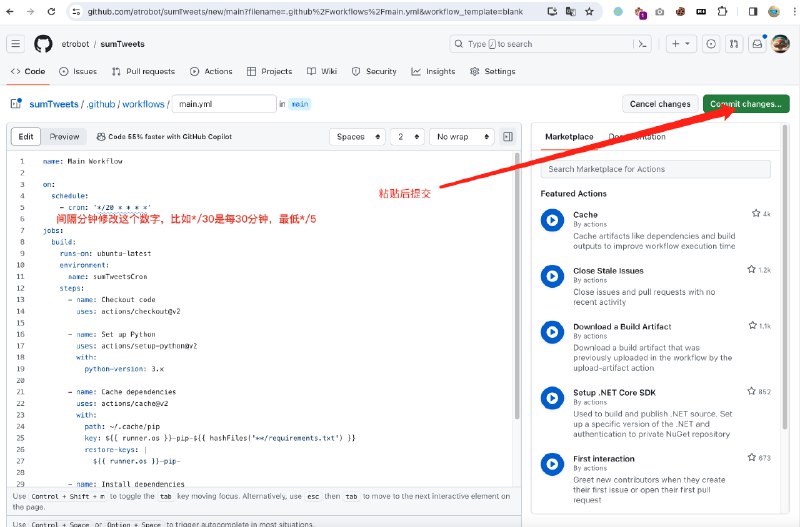The height and width of the screenshot is (527, 800).
Task: Click the Close Stale Issues action icon
Action: (x=552, y=276)
